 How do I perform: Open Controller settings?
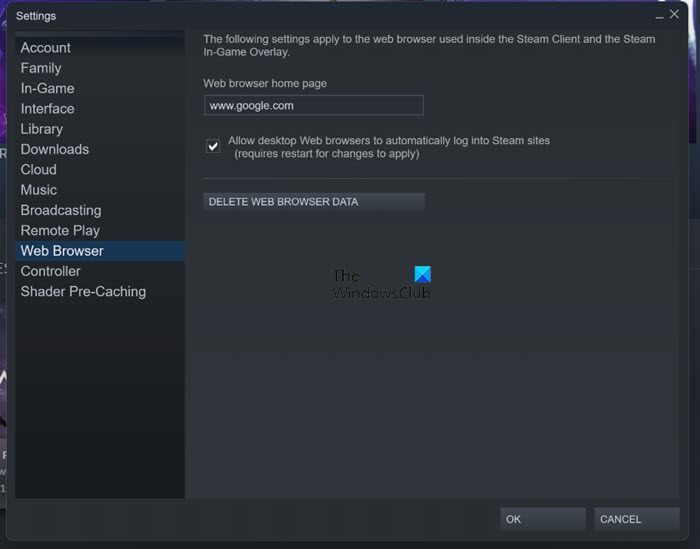pos(50,271)
